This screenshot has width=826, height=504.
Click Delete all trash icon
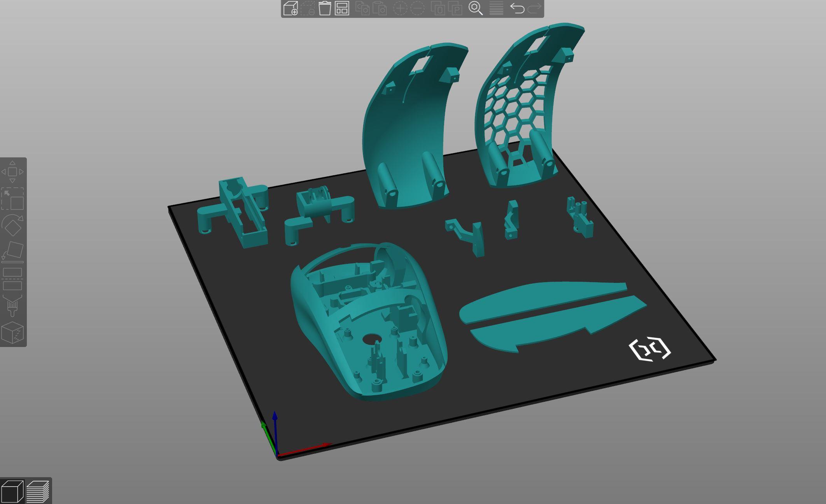point(324,8)
